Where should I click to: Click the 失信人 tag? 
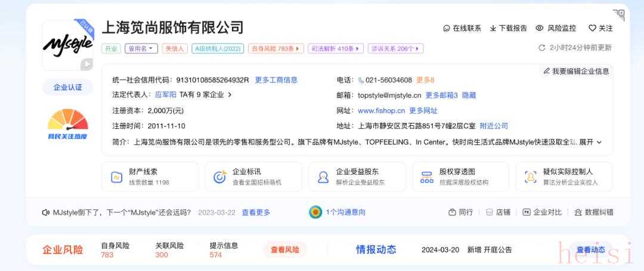coord(175,48)
